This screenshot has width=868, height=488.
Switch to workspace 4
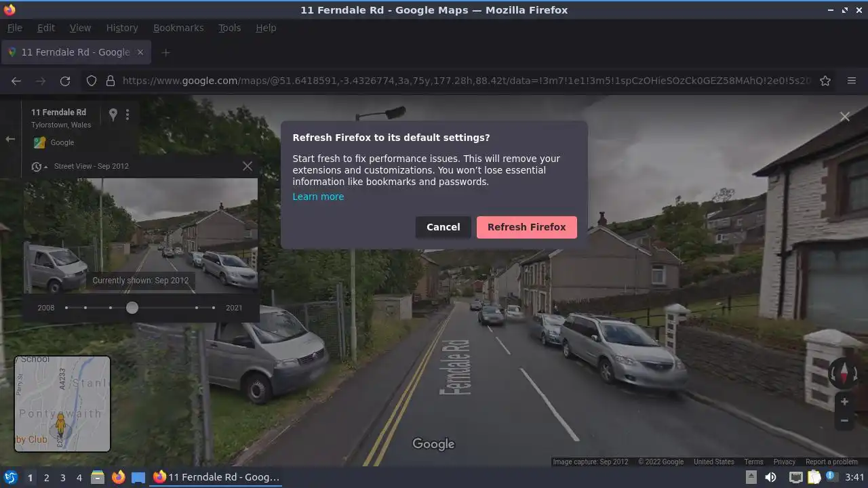click(x=79, y=477)
